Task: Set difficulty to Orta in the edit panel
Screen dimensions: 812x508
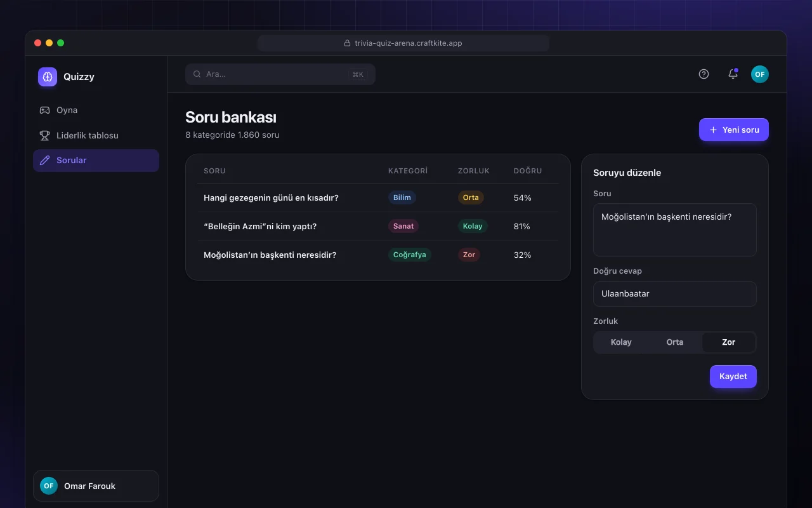Action: [675, 342]
